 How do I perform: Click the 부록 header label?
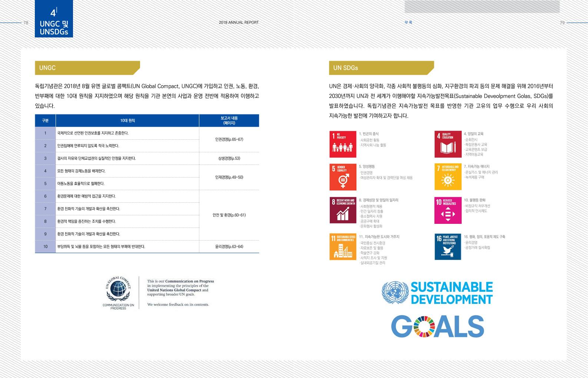408,23
